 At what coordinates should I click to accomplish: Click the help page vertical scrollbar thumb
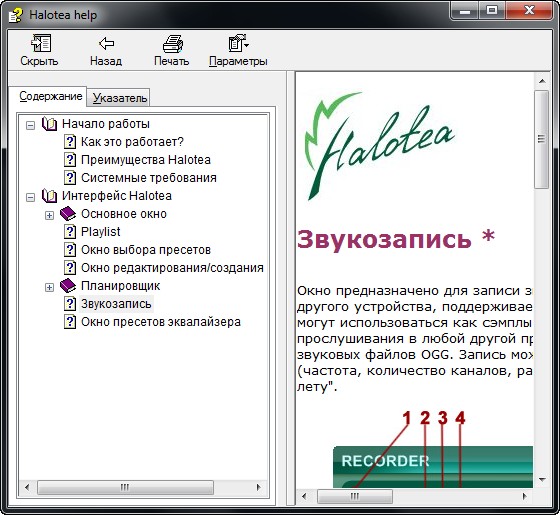[x=542, y=139]
